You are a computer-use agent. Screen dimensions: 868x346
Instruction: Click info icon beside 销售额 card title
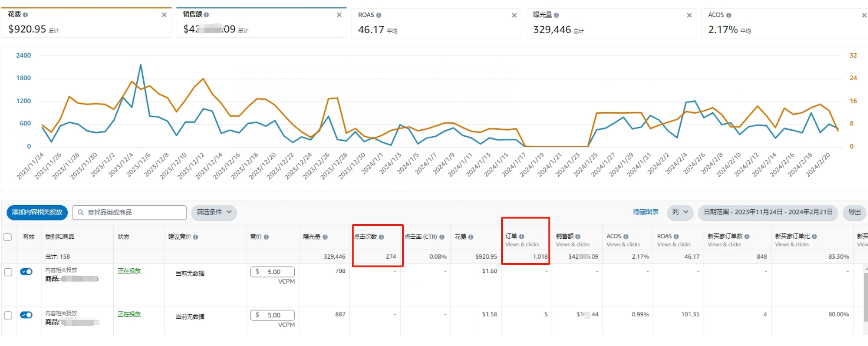point(206,15)
